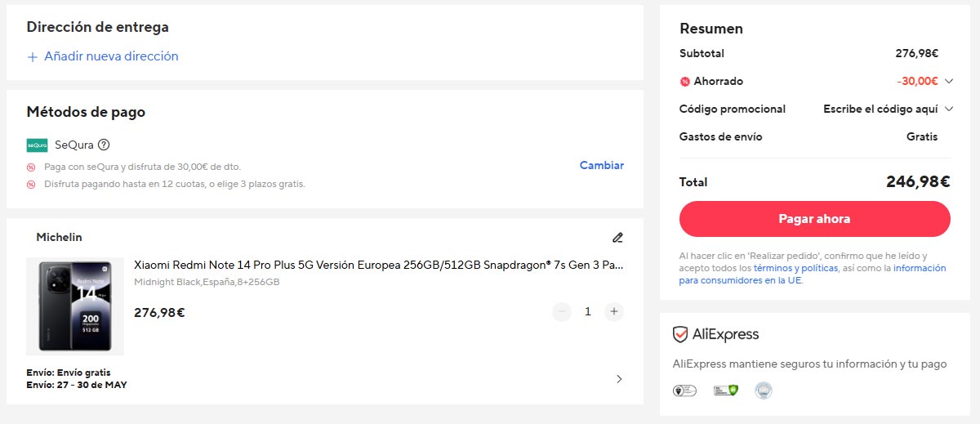980x424 pixels.
Task: Select 'Midnight Black,España,8+256GB' variant text
Action: (x=207, y=283)
